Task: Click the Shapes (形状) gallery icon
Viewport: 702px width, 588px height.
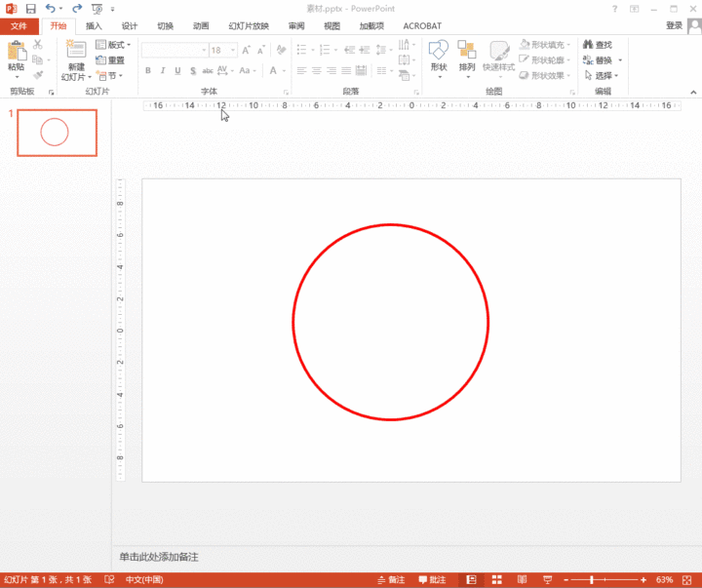Action: [439, 50]
